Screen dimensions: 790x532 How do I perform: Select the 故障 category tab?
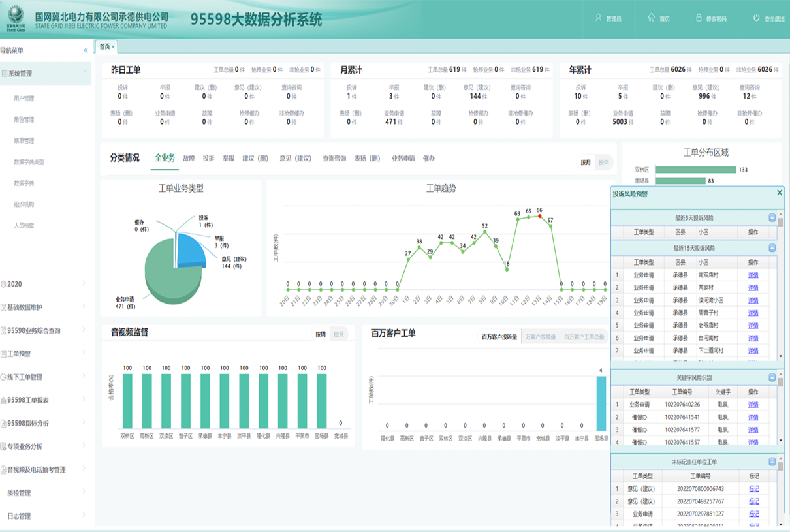189,158
